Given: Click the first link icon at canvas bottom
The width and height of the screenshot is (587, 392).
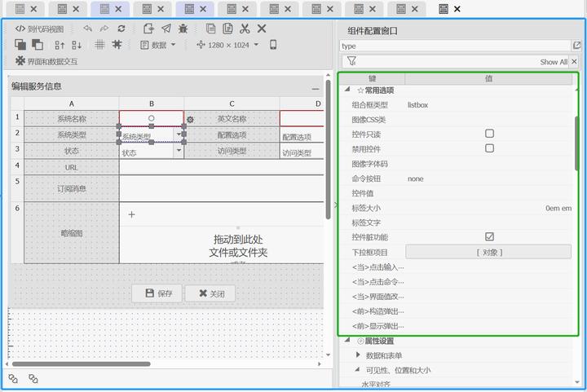Looking at the screenshot, I should 13,378.
